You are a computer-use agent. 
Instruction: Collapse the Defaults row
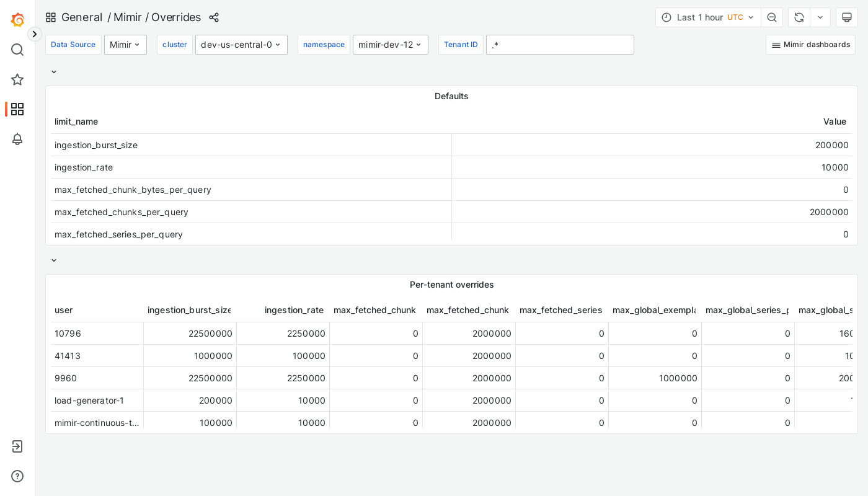[54, 72]
